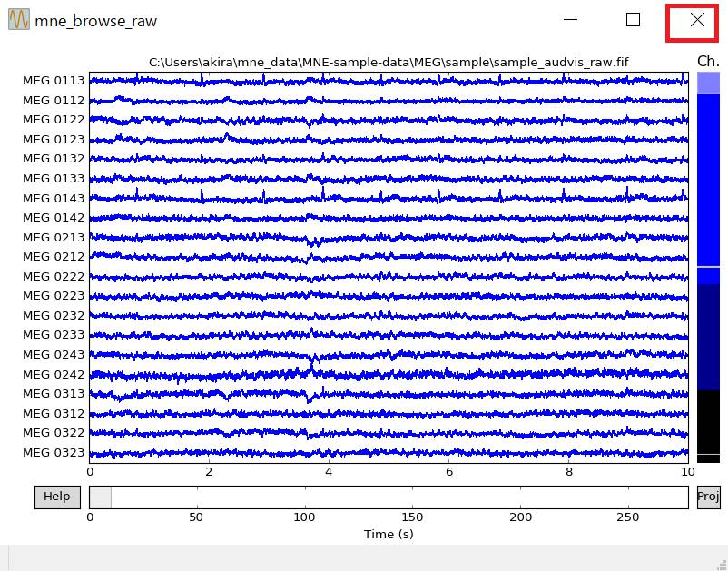Click the Proj button
The width and height of the screenshot is (728, 571).
coord(708,497)
